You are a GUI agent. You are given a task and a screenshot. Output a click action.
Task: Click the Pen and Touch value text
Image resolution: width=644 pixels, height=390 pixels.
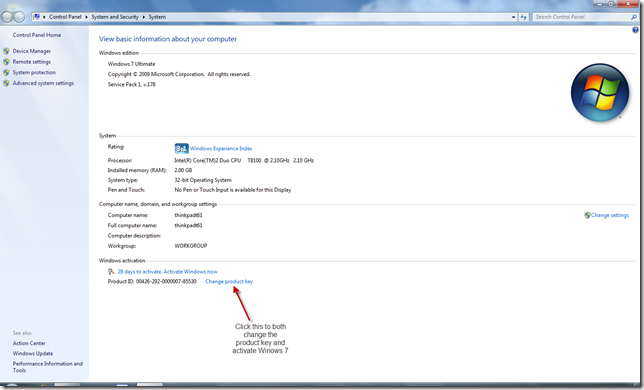pyautogui.click(x=233, y=190)
